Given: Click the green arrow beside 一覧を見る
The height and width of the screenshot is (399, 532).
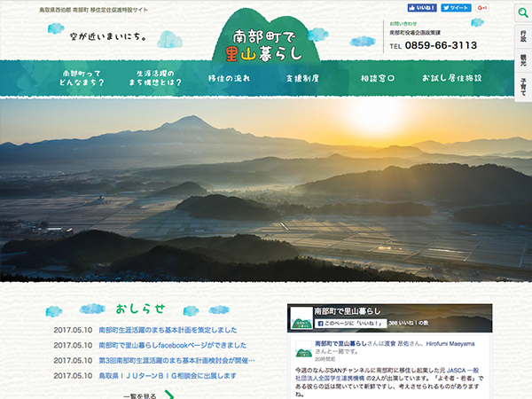Looking at the screenshot, I should tap(169, 395).
